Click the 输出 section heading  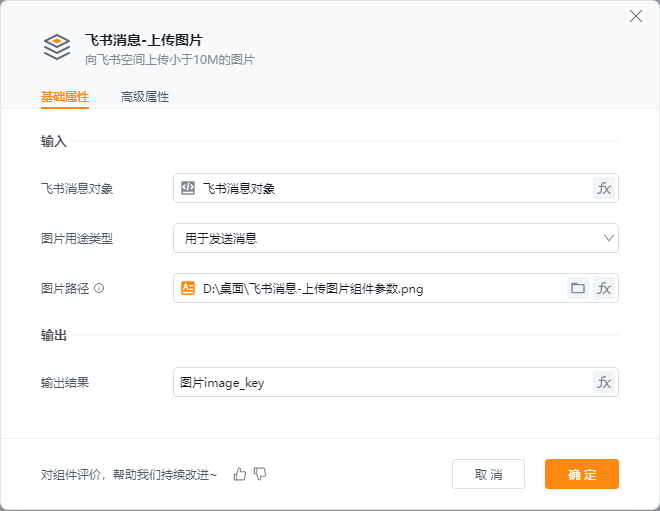[53, 335]
